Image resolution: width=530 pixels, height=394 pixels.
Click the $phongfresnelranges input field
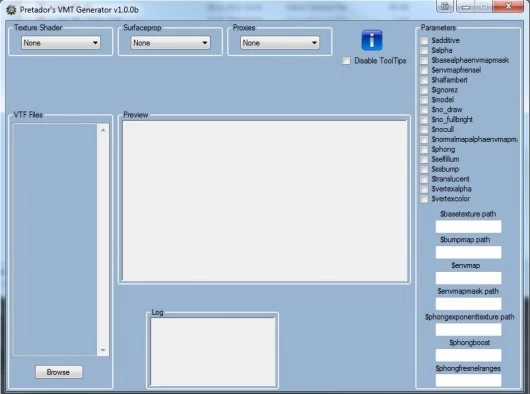point(468,380)
